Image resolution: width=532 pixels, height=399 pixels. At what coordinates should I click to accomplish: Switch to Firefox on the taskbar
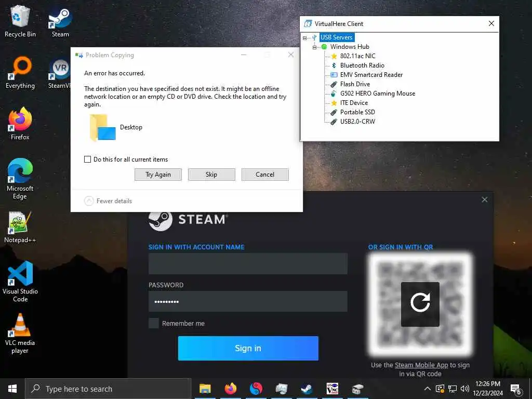(230, 389)
